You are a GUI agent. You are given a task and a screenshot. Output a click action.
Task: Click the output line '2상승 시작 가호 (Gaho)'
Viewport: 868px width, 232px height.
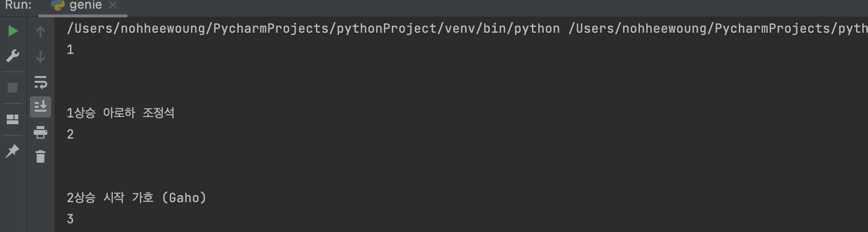(136, 197)
